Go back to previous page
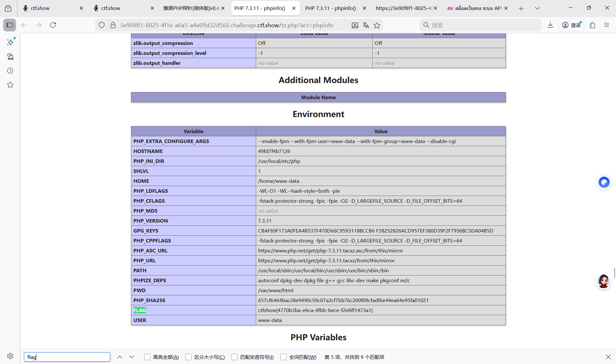616x364 pixels. click(24, 25)
